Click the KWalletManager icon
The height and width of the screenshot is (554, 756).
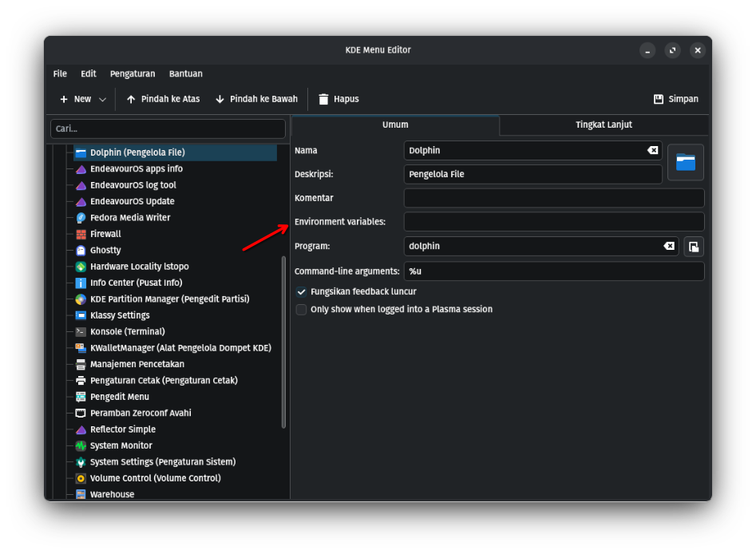pos(81,348)
